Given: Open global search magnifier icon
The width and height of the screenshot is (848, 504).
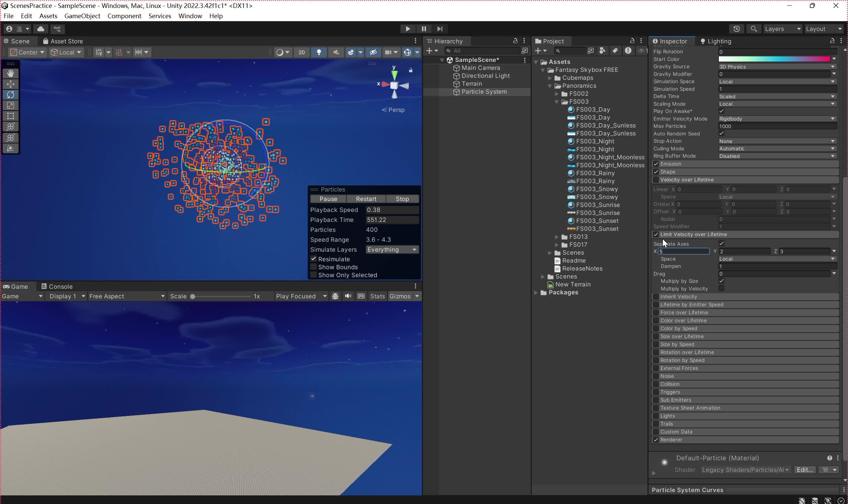Looking at the screenshot, I should pyautogui.click(x=754, y=29).
